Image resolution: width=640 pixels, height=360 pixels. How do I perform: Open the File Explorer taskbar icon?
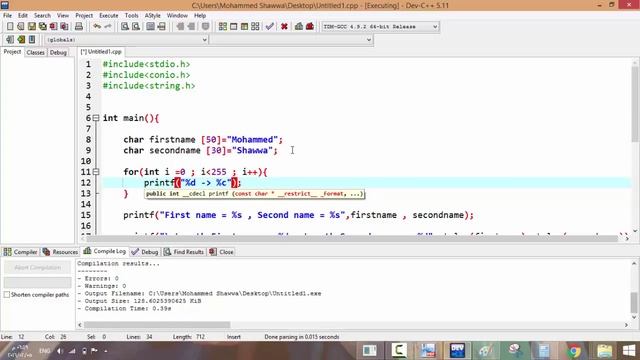pyautogui.click(x=604, y=351)
